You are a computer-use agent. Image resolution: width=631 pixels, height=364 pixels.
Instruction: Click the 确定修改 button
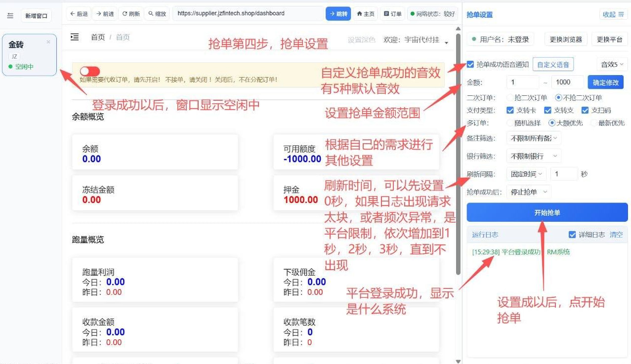[606, 82]
